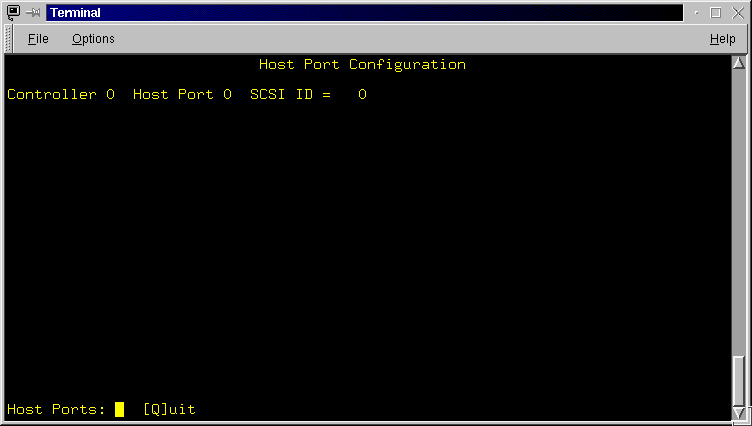Click the Host Ports input cursor
The width and height of the screenshot is (752, 426).
point(120,409)
